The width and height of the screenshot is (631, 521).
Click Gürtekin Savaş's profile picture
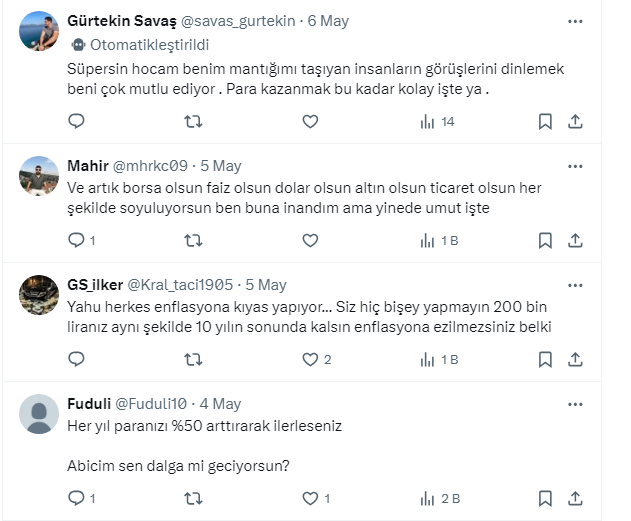point(40,31)
